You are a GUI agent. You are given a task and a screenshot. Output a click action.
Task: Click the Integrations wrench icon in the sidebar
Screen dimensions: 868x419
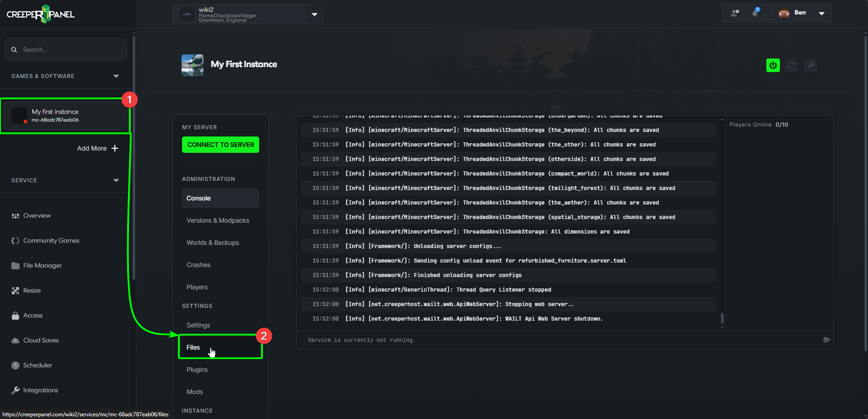pos(15,390)
